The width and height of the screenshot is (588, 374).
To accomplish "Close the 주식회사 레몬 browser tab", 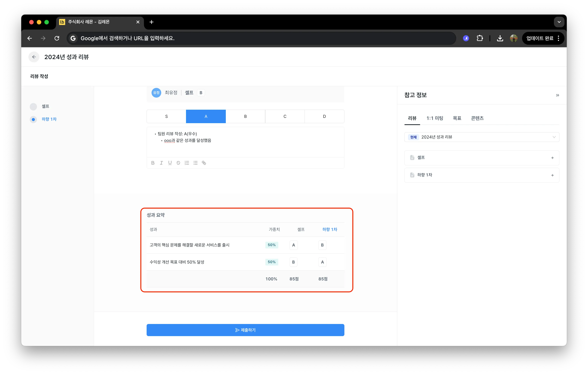I will click(x=138, y=22).
